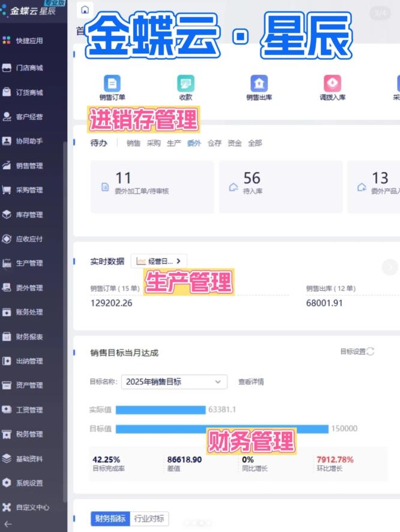Screen dimensions: 400x532
Task: Open 门店商城 in the sidebar
Action: (29, 68)
